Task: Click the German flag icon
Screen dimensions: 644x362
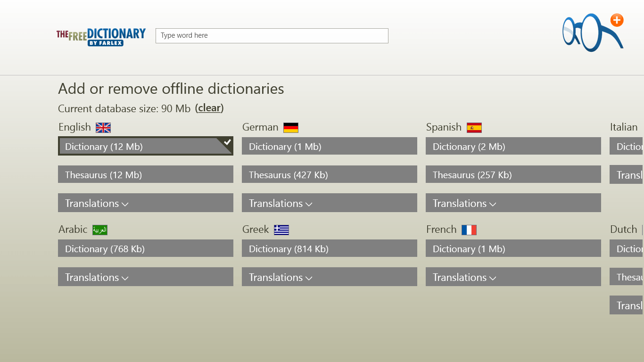Action: (x=291, y=128)
